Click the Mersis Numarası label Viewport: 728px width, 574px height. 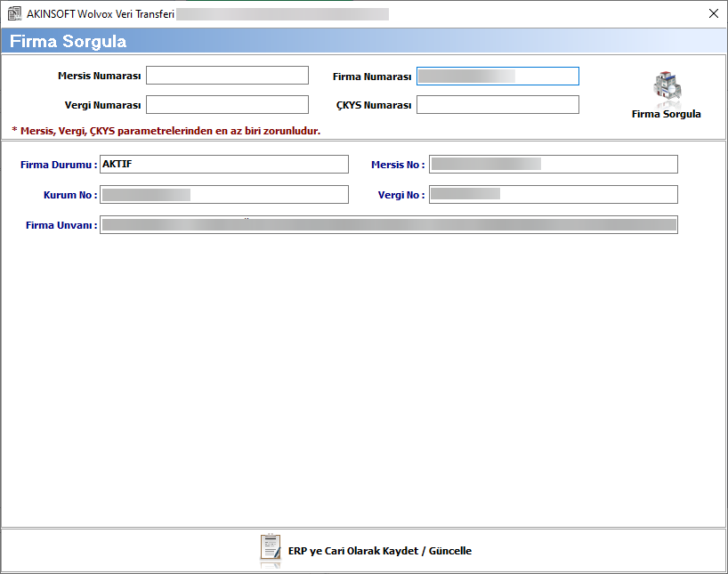coord(100,76)
